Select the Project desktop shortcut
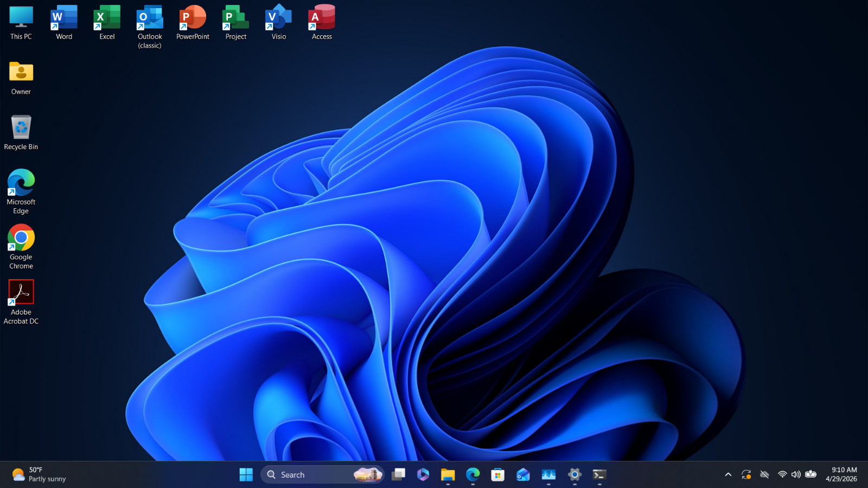868x488 pixels. [x=236, y=23]
